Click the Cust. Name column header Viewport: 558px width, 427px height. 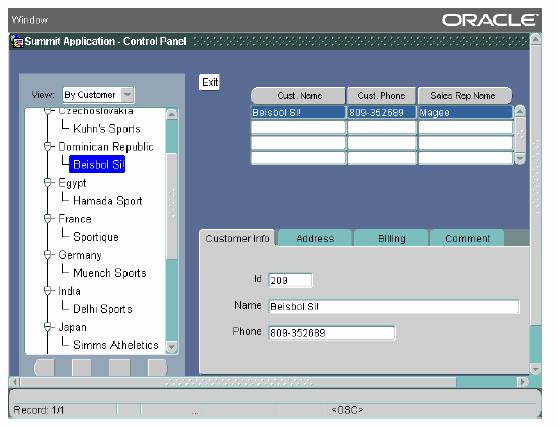coord(298,96)
